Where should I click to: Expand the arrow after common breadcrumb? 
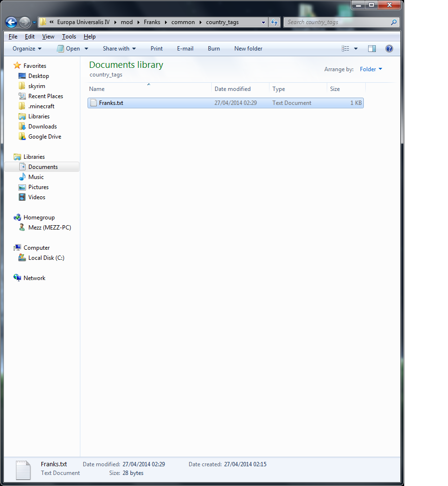pyautogui.click(x=201, y=22)
